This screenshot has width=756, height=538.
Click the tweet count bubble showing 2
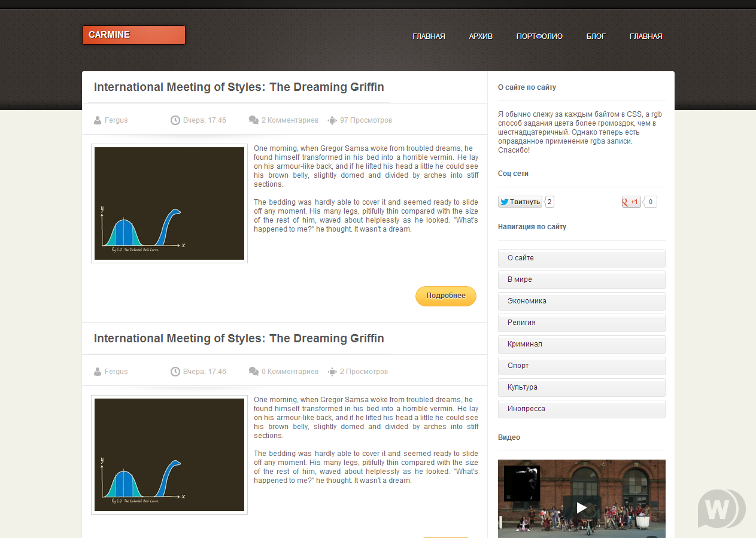coord(549,202)
